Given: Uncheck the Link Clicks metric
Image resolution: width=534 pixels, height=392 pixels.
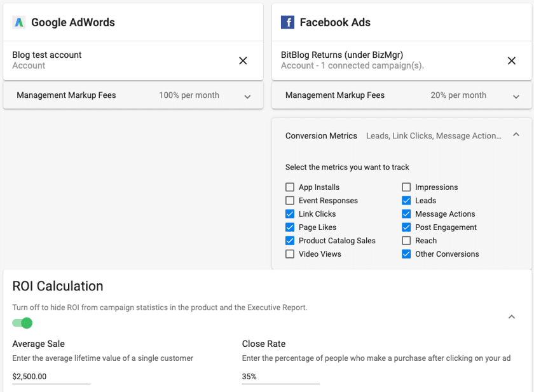Looking at the screenshot, I should click(x=290, y=214).
